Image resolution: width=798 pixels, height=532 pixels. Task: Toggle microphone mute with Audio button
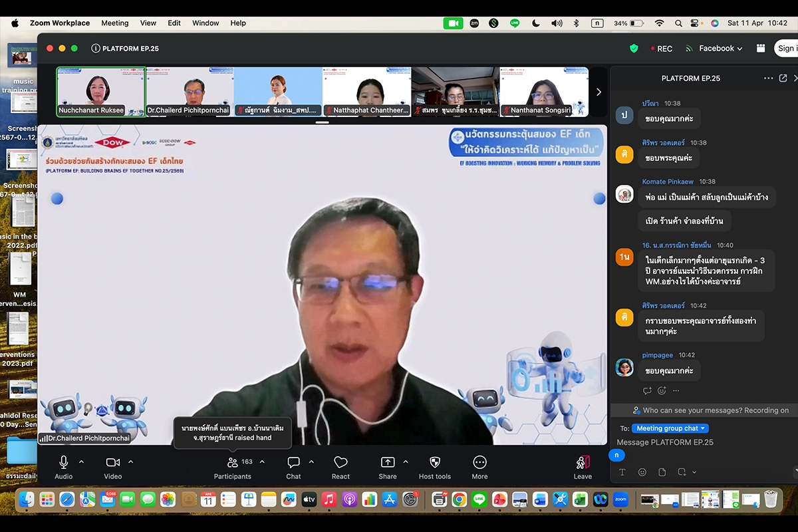(64, 463)
